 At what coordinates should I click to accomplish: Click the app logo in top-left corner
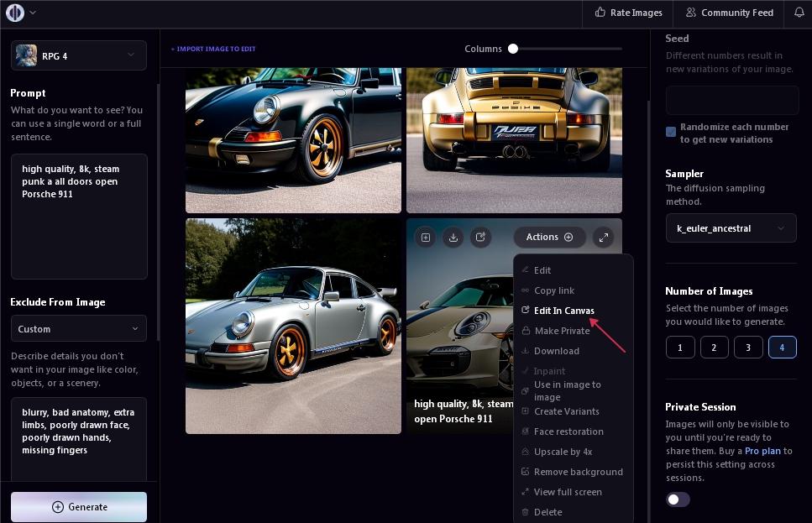point(15,13)
